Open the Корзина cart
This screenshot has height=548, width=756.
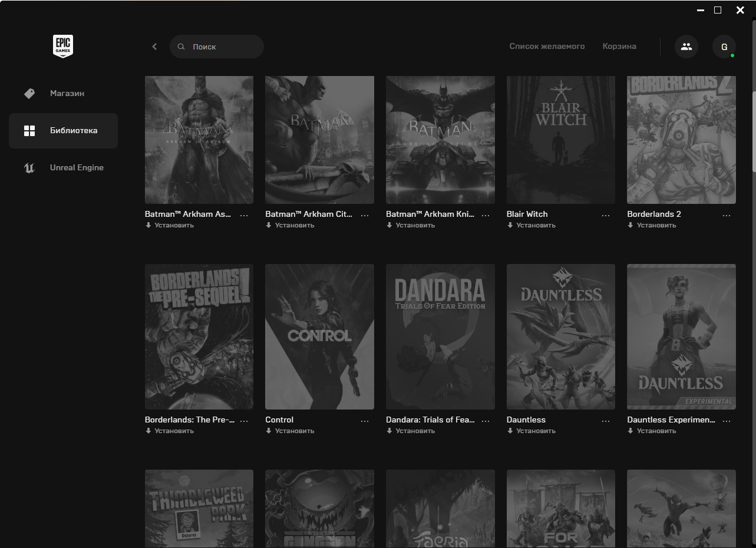click(619, 46)
